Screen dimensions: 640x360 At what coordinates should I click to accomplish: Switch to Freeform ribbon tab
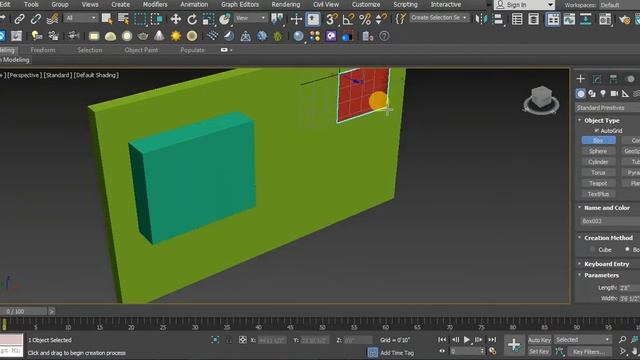click(43, 50)
